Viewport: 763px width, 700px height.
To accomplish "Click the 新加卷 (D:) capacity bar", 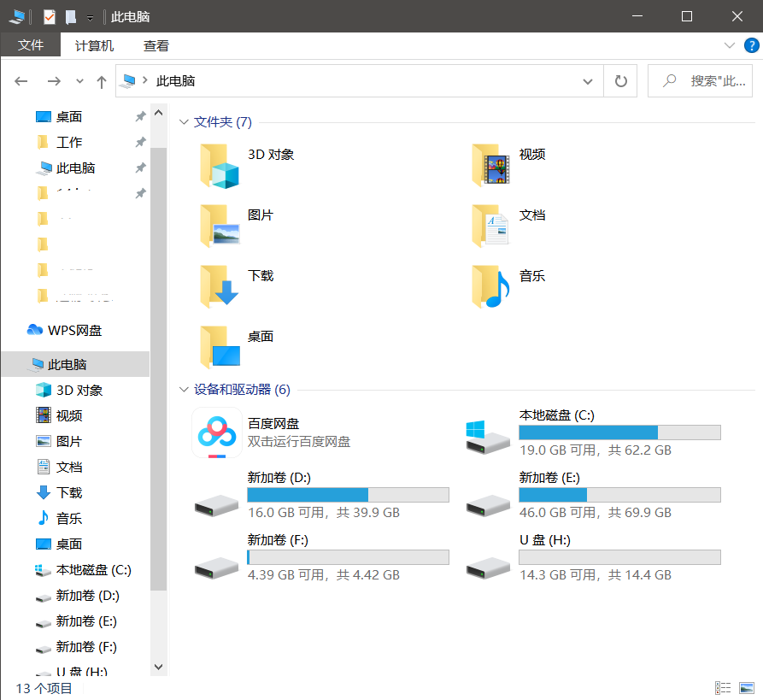I will (x=348, y=495).
